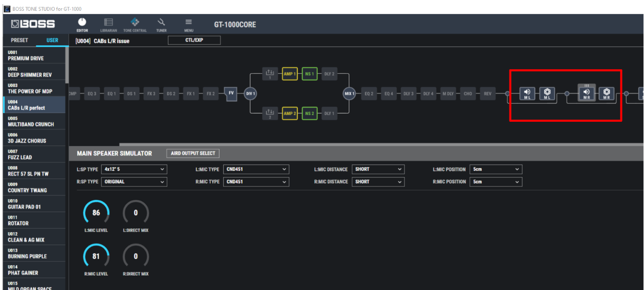Viewport: 644px width, 290px height.
Task: Click the AIRD OUTPUT SELECT button
Action: pyautogui.click(x=193, y=153)
